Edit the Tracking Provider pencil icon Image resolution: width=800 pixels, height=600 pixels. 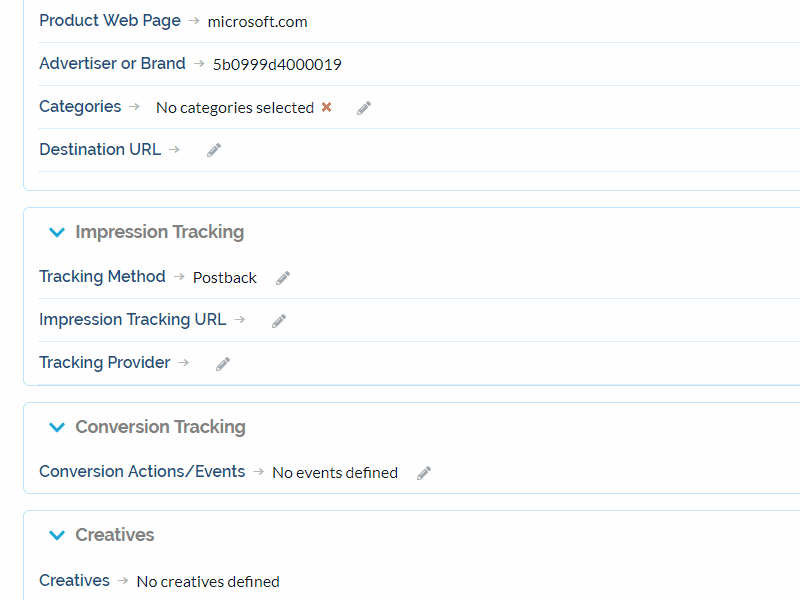pos(222,363)
